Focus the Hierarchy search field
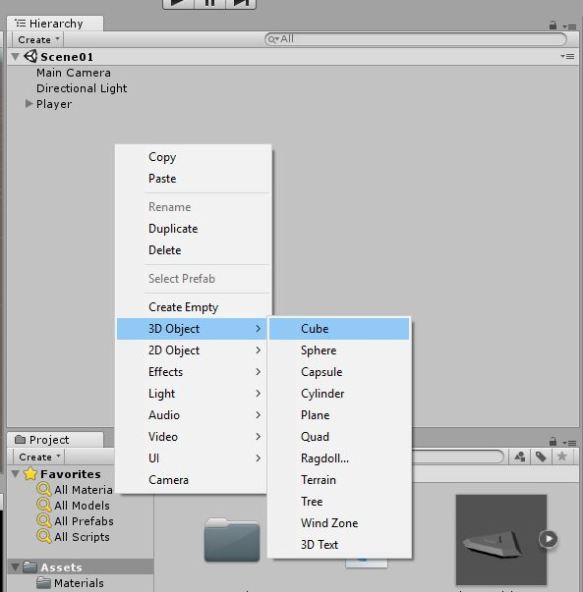 point(415,39)
